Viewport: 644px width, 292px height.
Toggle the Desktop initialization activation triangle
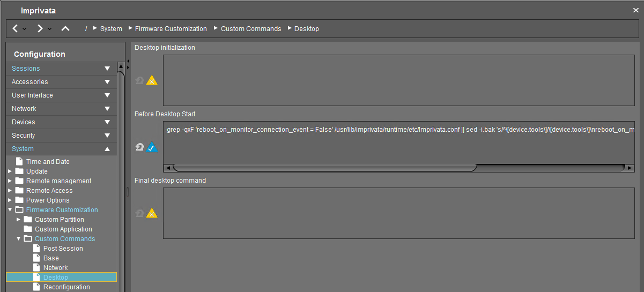(152, 80)
